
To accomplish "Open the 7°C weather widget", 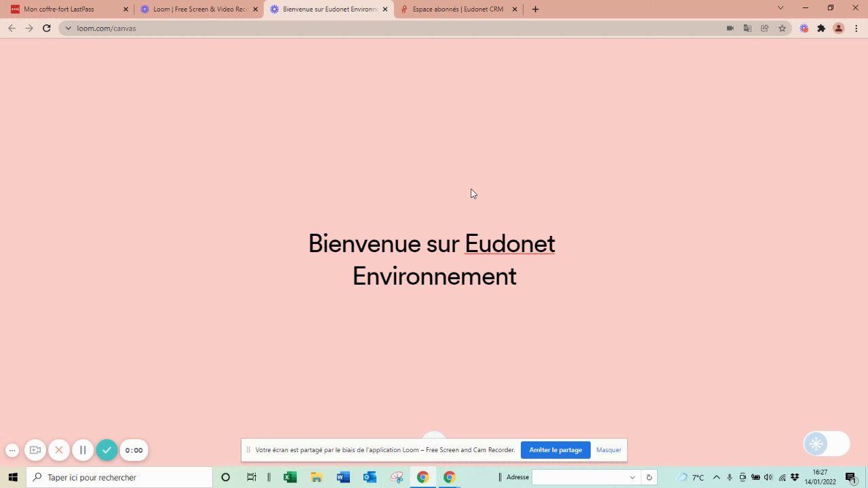I will 690,477.
